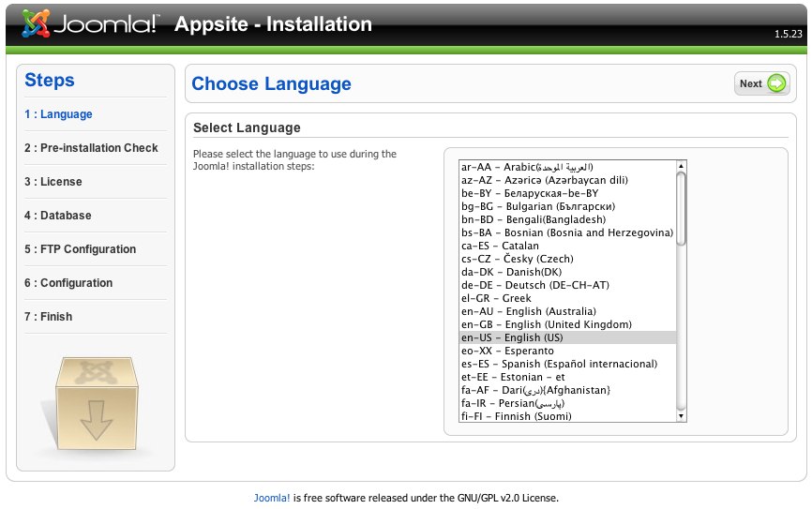Click the Next button label
The image size is (812, 509).
click(750, 83)
